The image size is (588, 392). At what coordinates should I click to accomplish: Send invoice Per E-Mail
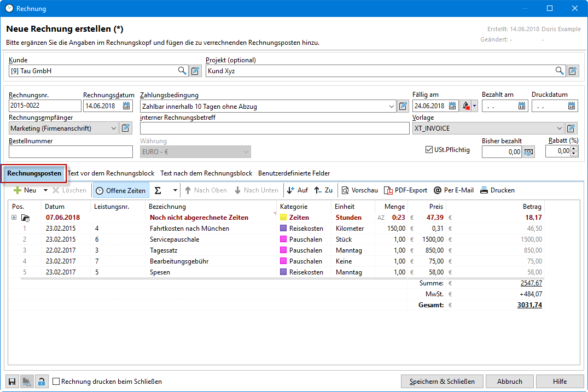453,190
